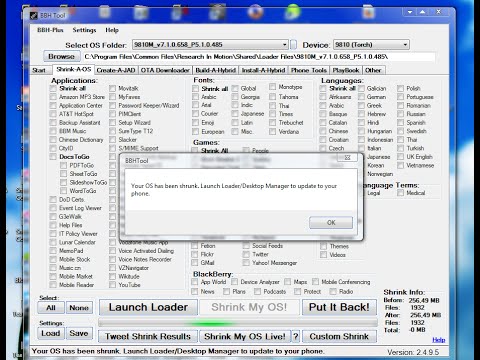This screenshot has width=480, height=360.
Task: Click the Select All button
Action: [x=51, y=308]
